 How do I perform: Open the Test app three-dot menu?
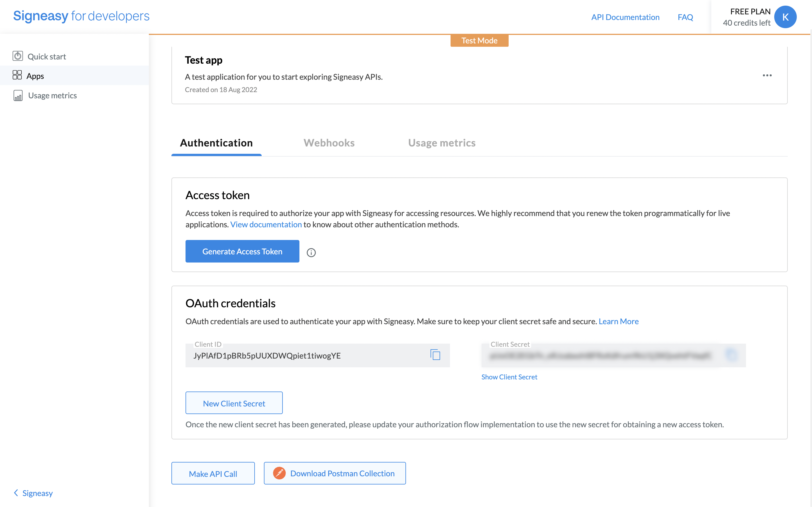767,75
